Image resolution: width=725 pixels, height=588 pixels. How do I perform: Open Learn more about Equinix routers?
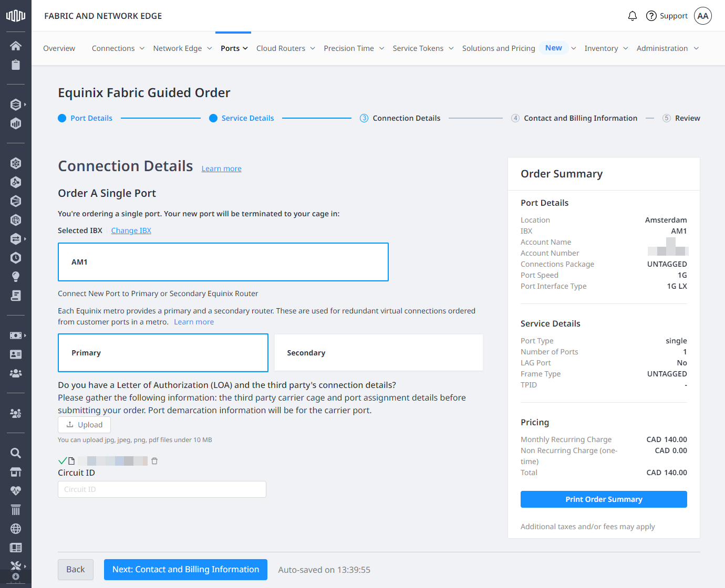(194, 322)
